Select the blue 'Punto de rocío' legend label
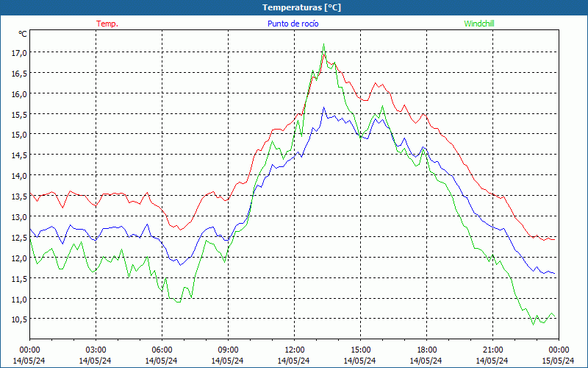Screen dimensions: 588x368 (293, 24)
